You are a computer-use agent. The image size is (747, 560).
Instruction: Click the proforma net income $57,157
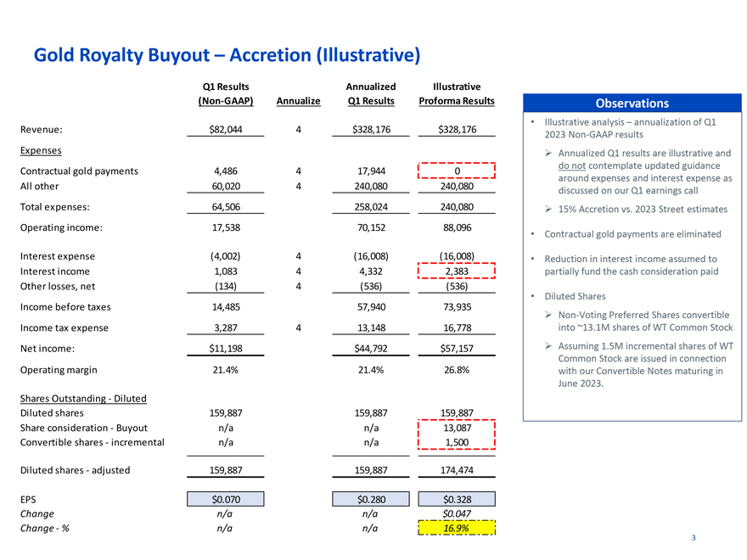click(x=457, y=349)
